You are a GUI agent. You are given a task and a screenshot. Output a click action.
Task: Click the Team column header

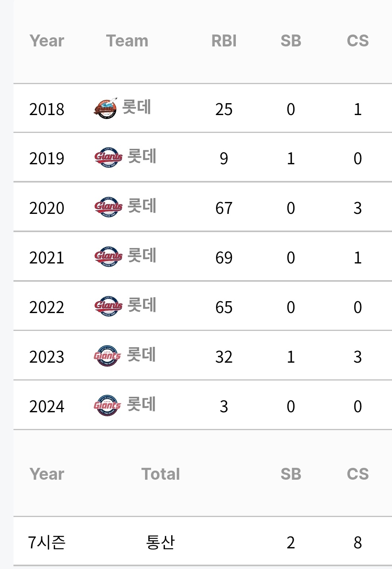(x=127, y=41)
